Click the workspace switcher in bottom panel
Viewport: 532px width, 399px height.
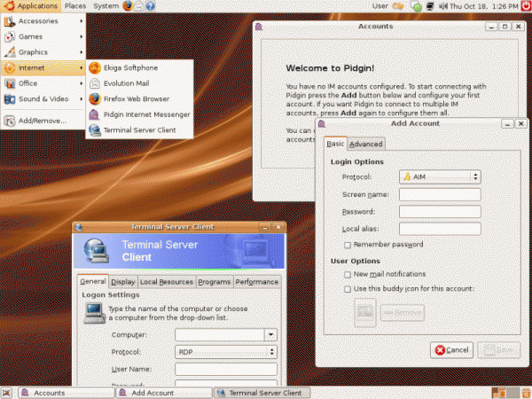click(x=505, y=393)
